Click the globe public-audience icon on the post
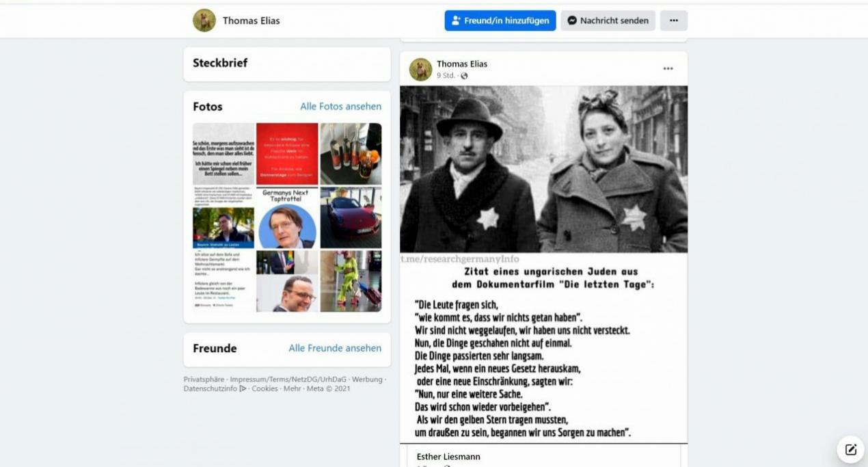The width and height of the screenshot is (868, 467). click(464, 76)
